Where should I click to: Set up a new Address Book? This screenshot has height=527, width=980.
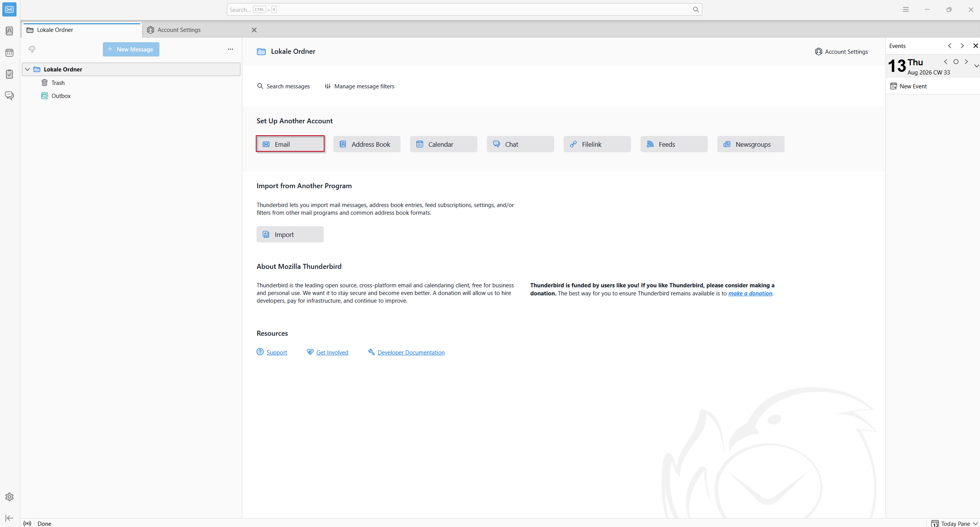367,144
